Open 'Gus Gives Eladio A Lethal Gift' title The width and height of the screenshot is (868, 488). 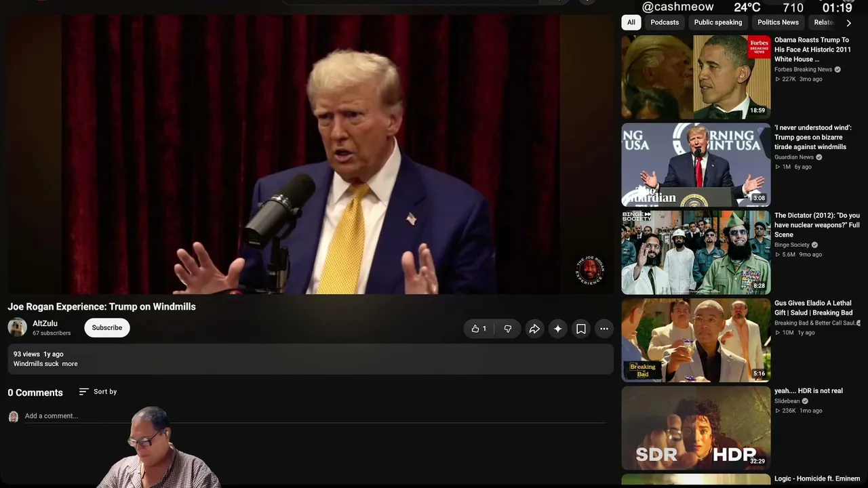tap(814, 308)
